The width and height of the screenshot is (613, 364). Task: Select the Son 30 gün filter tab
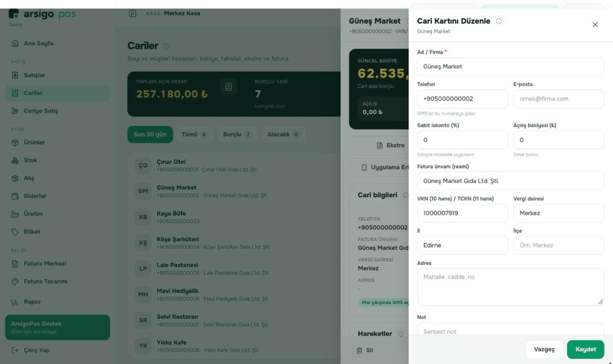click(150, 134)
